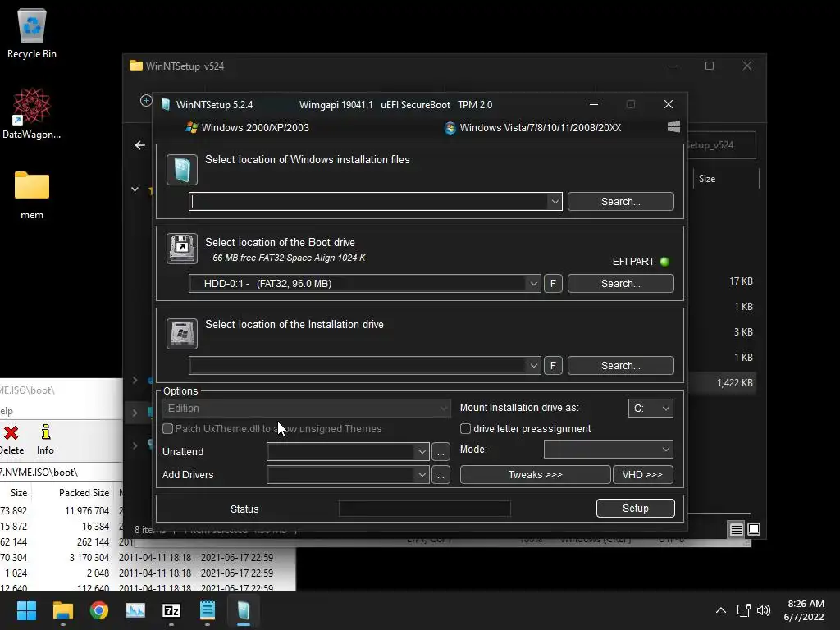Viewport: 840px width, 630px height.
Task: Toggle drive letter preassignment checkbox
Action: click(x=466, y=428)
